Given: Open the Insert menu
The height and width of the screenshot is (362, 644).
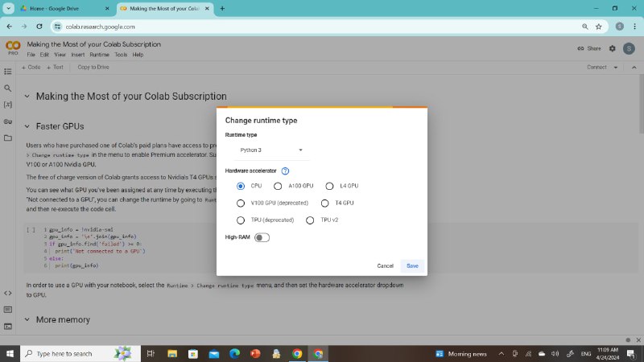Looking at the screenshot, I should (x=77, y=55).
